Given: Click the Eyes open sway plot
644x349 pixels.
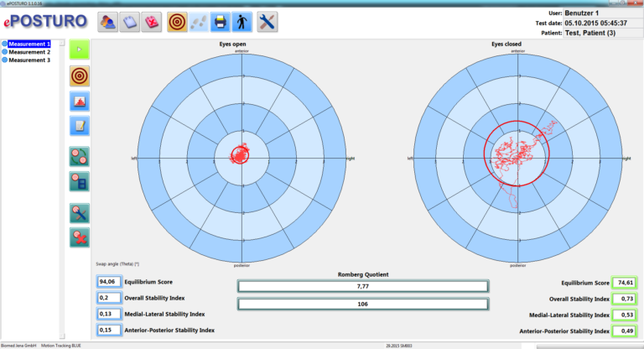Looking at the screenshot, I should (x=244, y=157).
